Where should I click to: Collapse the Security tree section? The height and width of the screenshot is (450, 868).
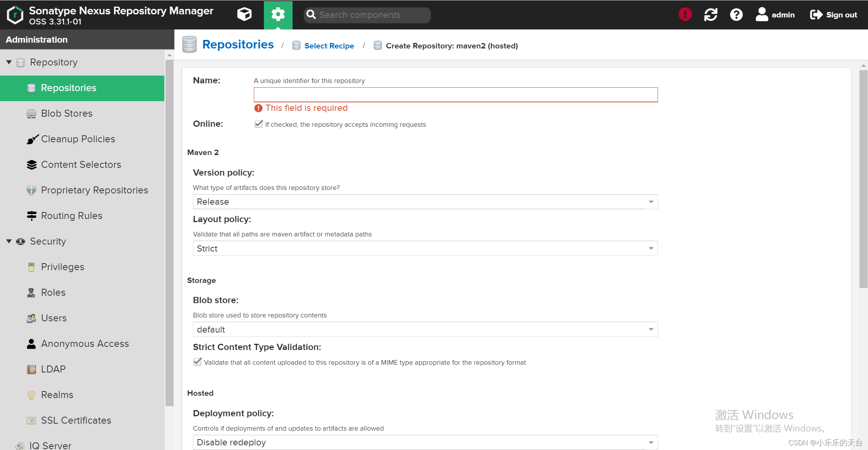(x=9, y=241)
